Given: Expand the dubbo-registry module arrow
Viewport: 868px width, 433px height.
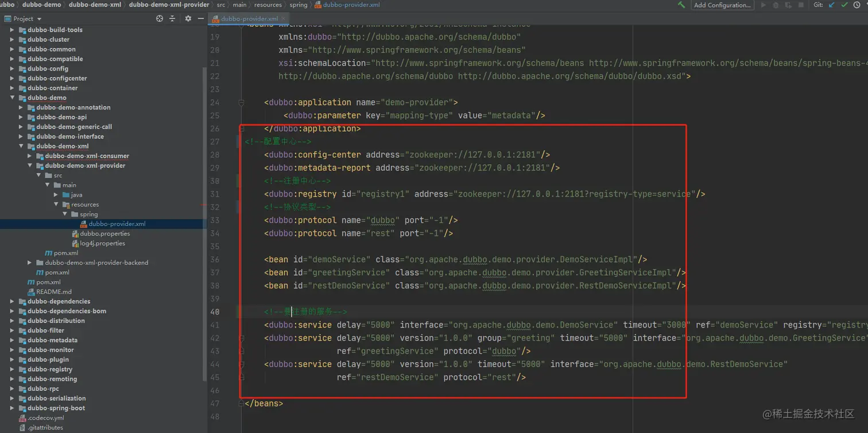Looking at the screenshot, I should click(x=12, y=369).
